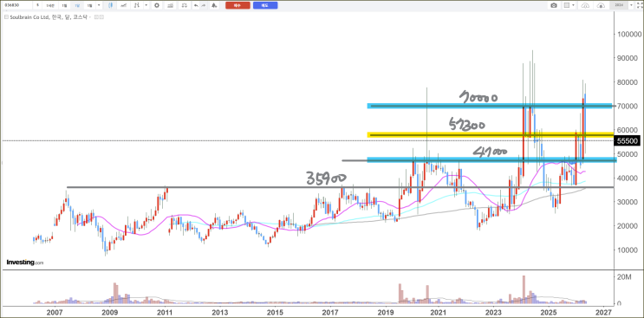
Task: Click the red buy button
Action: point(237,5)
